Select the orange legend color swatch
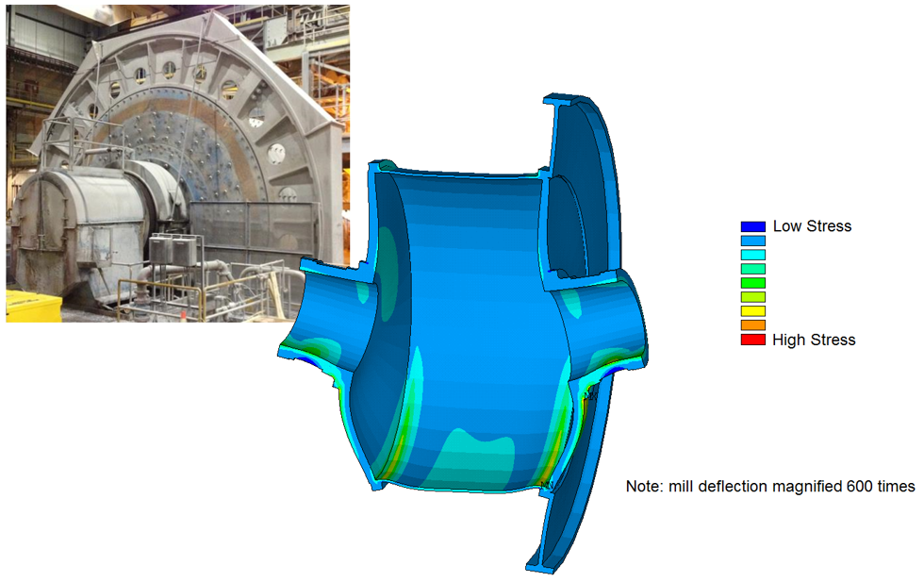Screen dimensions: 924x582 [x=752, y=325]
